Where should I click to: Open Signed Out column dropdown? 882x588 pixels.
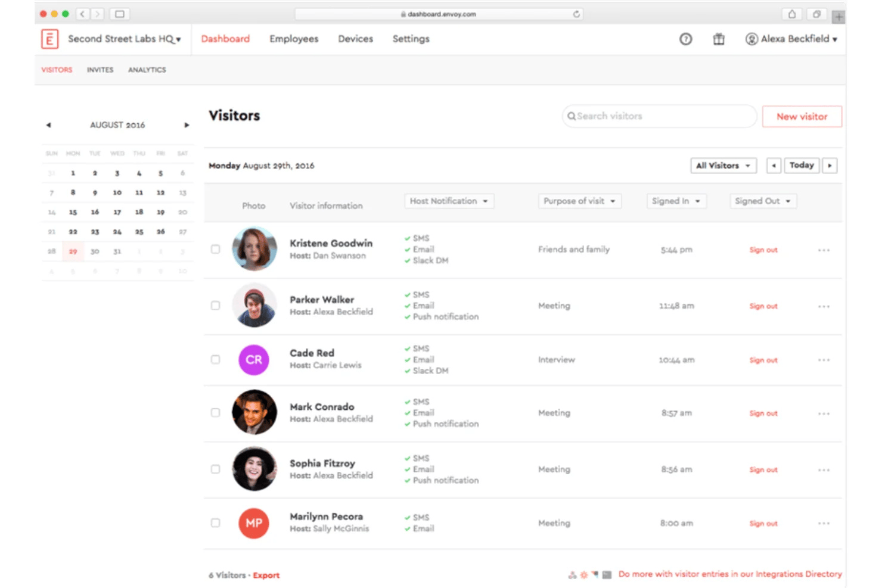(763, 201)
